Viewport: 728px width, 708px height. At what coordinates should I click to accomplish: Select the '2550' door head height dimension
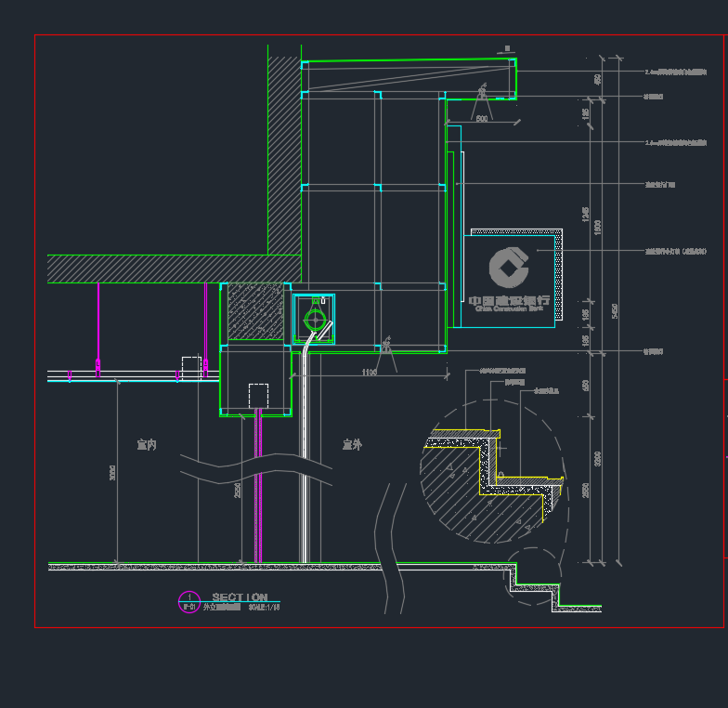pos(238,491)
